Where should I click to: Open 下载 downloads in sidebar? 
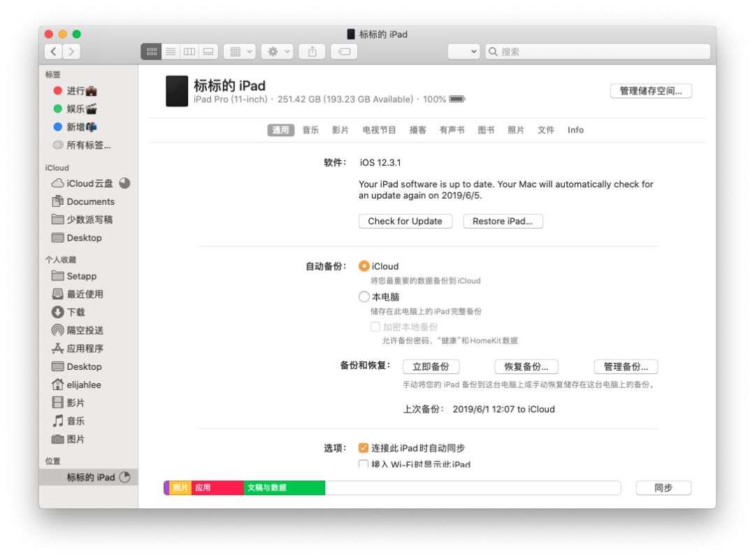69,312
